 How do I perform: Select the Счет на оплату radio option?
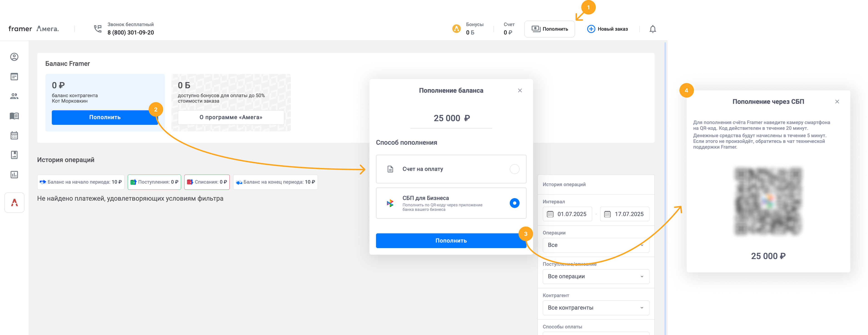(x=514, y=169)
